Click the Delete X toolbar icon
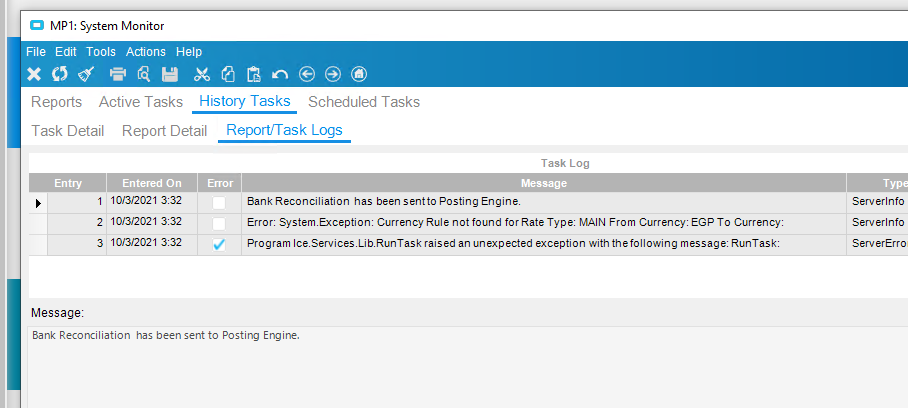 (34, 74)
